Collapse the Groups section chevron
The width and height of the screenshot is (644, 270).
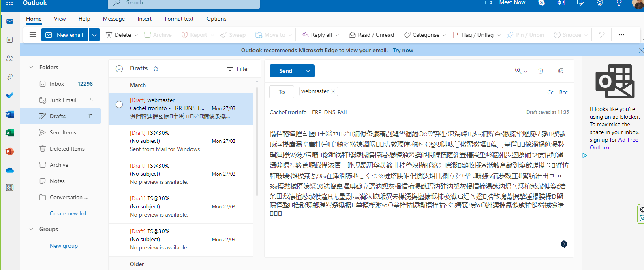pos(31,229)
